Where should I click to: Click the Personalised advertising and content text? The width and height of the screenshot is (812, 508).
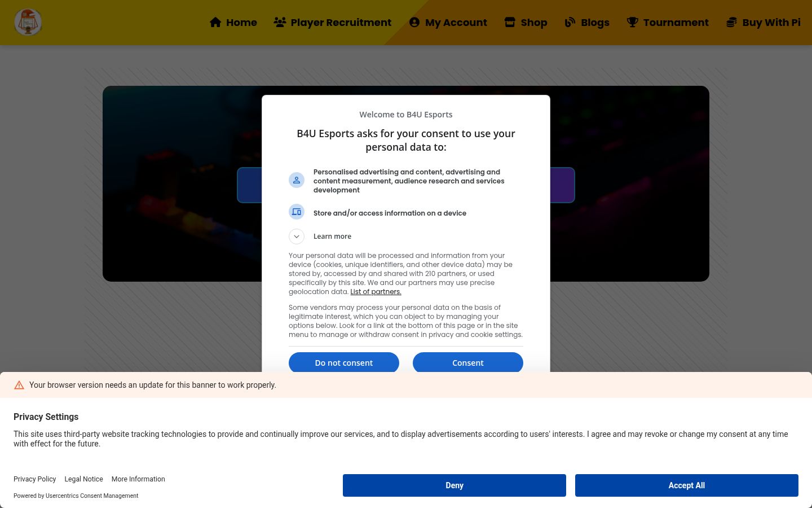point(409,181)
